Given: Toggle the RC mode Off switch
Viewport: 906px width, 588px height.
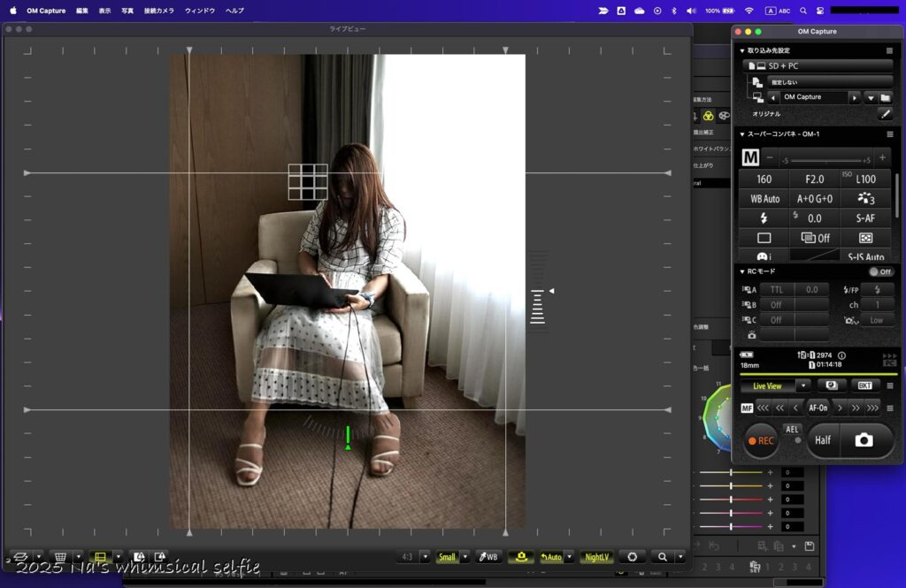Looking at the screenshot, I should pos(880,271).
